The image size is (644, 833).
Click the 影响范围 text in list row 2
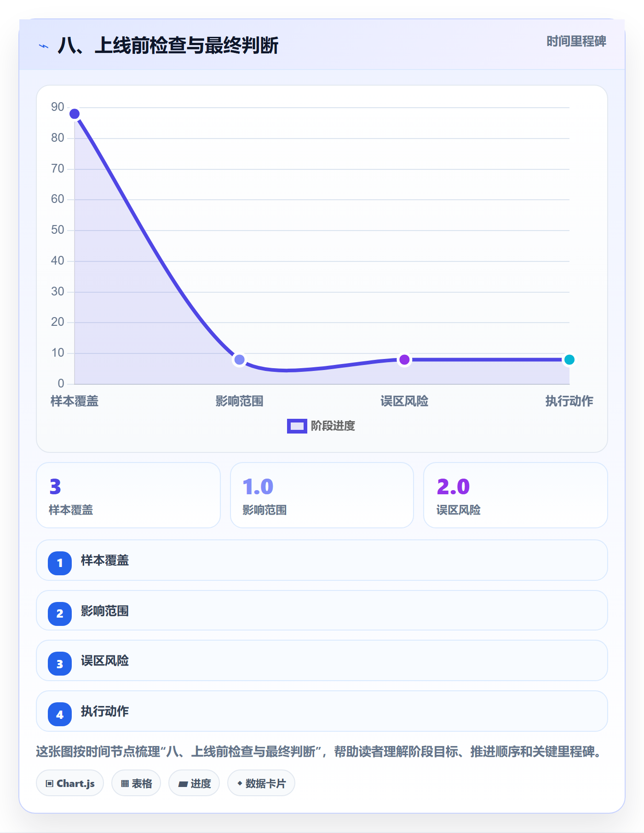[105, 611]
